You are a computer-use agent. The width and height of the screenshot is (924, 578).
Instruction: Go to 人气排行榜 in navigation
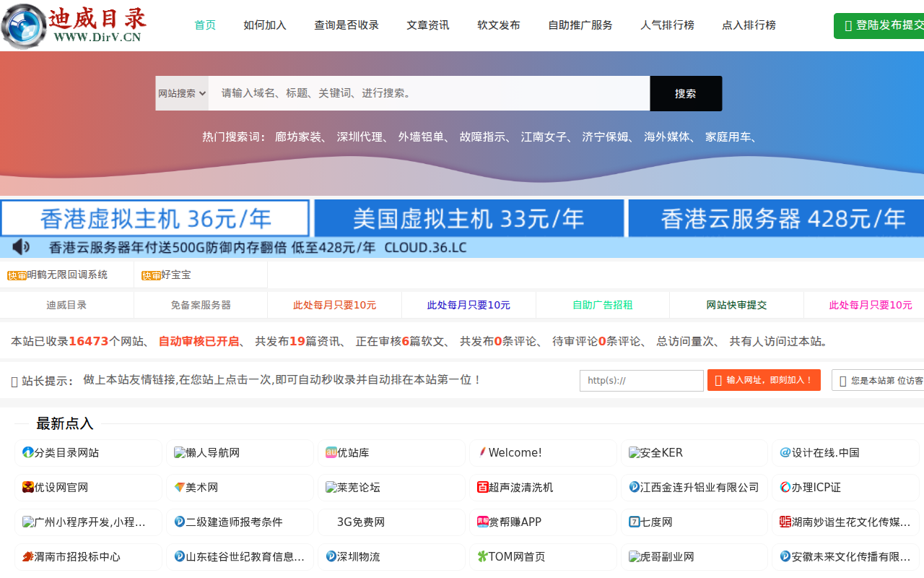click(667, 25)
